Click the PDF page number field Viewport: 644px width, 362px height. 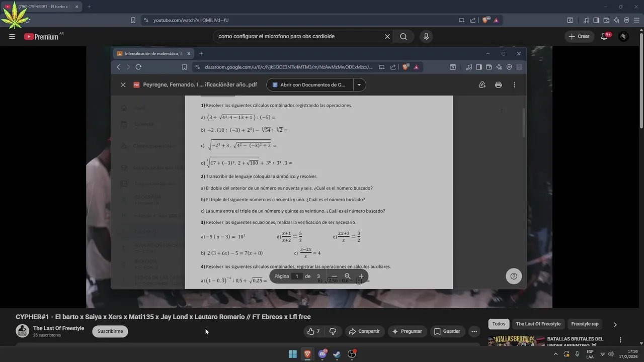297,276
